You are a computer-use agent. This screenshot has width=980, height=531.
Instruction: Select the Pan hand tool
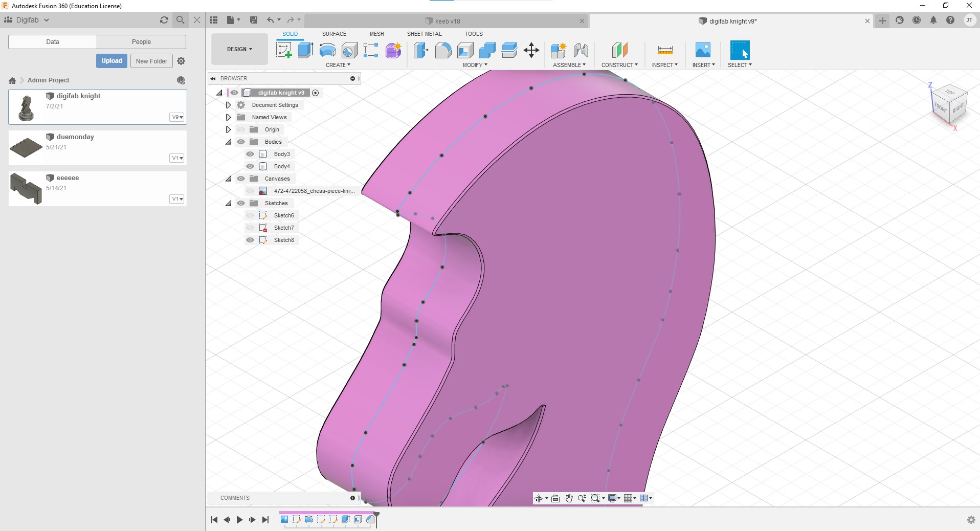[569, 498]
